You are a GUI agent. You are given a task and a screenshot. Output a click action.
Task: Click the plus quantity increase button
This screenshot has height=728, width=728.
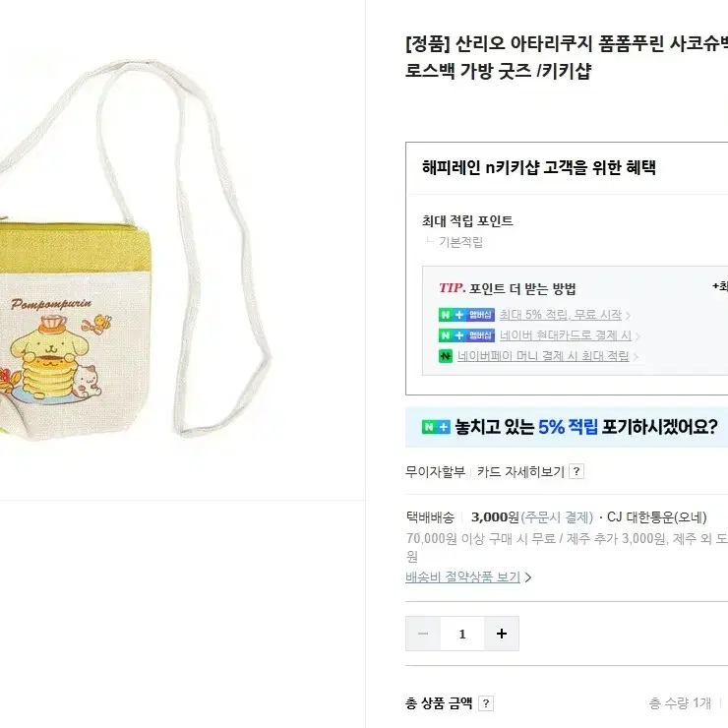point(502,634)
